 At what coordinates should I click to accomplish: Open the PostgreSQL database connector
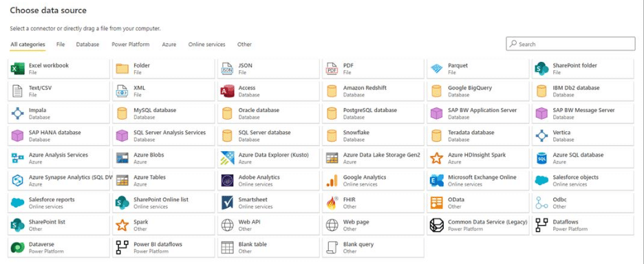tap(373, 113)
